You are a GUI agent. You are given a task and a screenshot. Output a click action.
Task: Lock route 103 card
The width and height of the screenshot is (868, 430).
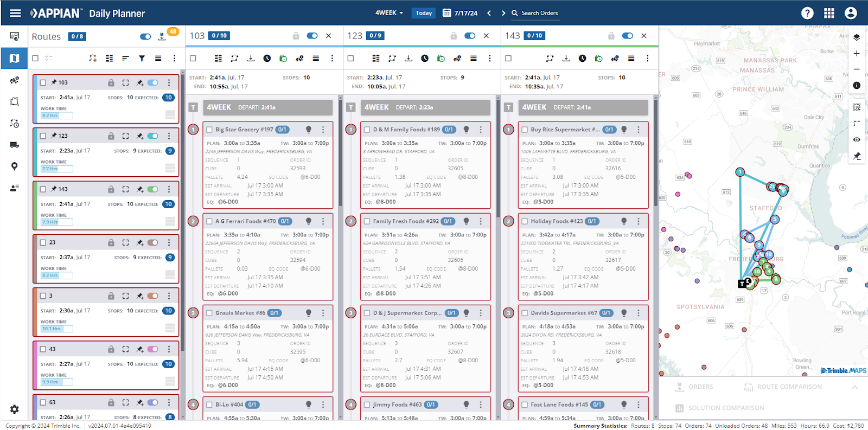click(111, 82)
